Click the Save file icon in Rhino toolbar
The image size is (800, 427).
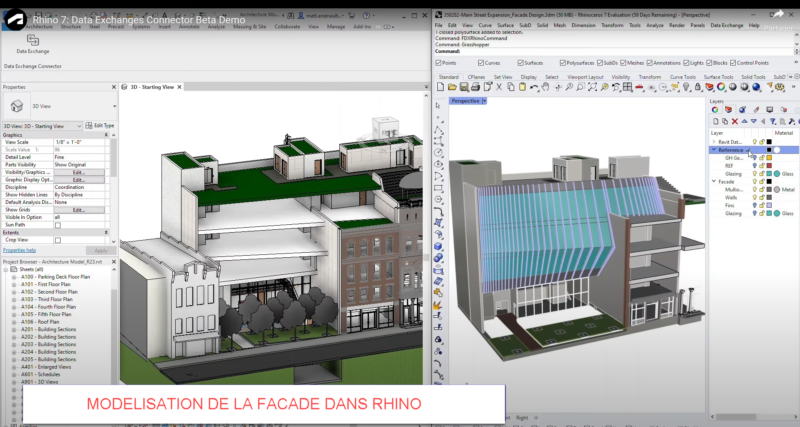(462, 88)
